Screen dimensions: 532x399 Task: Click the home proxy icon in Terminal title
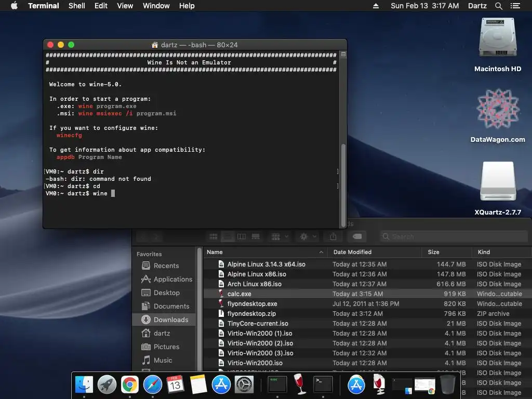(155, 45)
